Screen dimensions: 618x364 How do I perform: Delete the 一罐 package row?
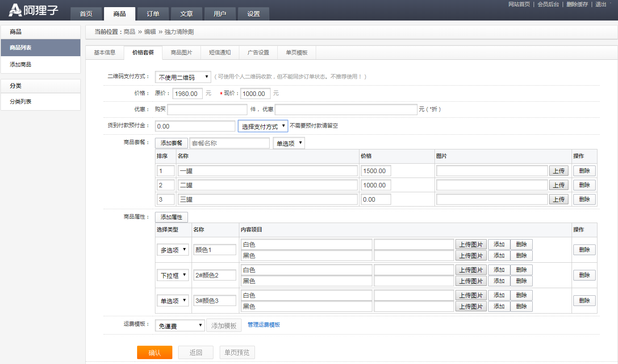point(584,171)
